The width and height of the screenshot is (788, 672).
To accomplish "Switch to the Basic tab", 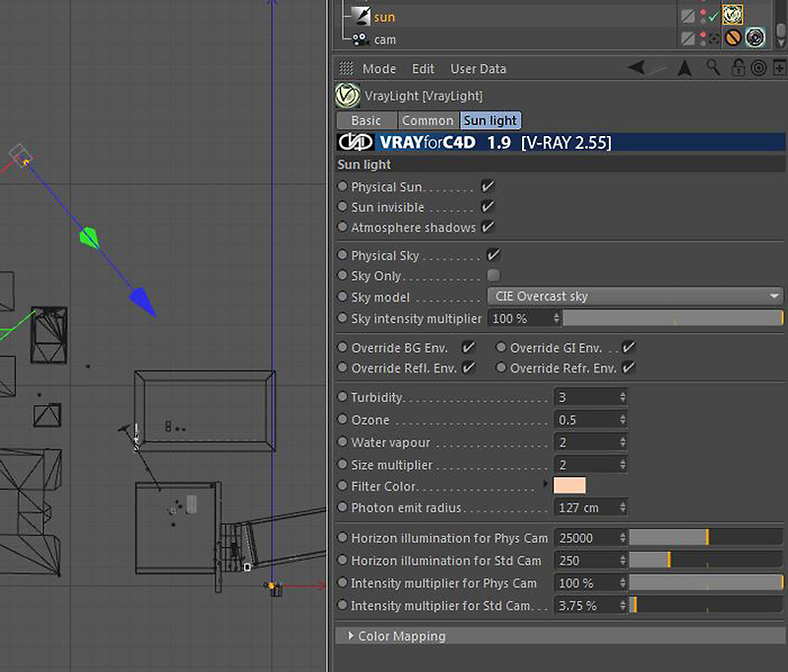I will click(365, 120).
